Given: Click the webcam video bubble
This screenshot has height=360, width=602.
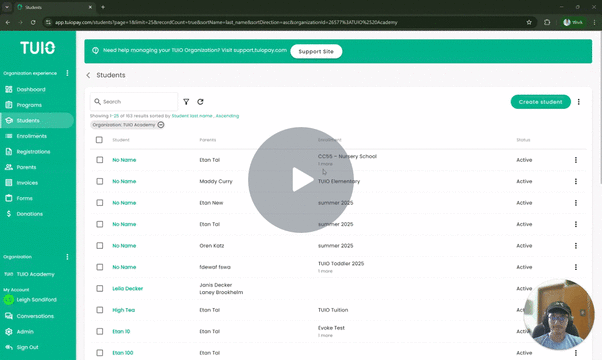Looking at the screenshot, I should pyautogui.click(x=559, y=315).
